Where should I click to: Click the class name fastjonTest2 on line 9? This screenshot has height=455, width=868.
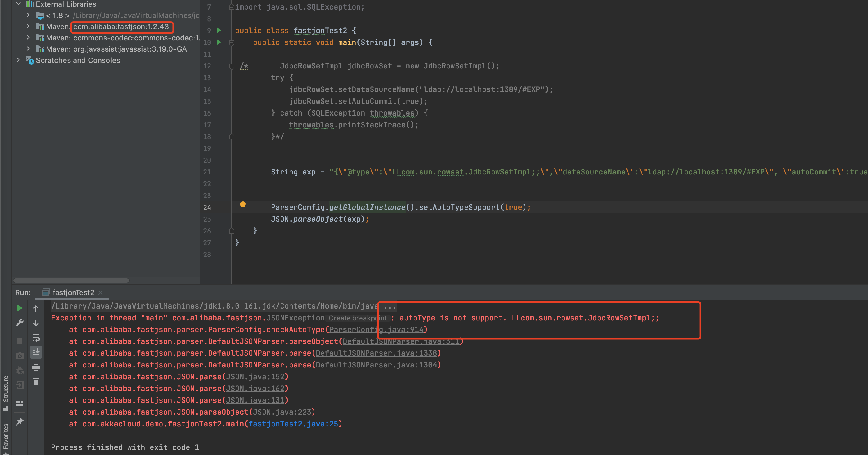[x=320, y=31]
